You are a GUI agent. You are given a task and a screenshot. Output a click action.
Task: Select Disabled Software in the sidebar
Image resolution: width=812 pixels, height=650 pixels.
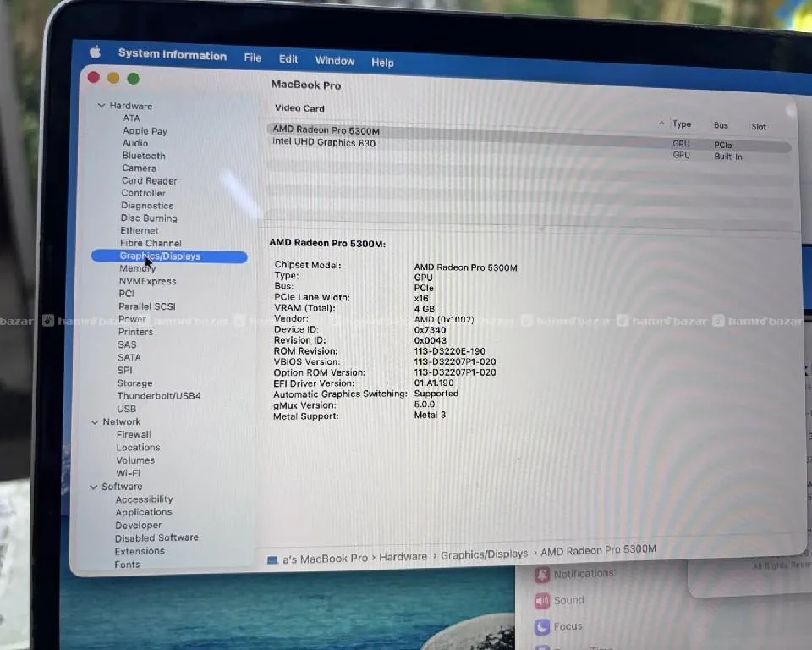pos(156,537)
